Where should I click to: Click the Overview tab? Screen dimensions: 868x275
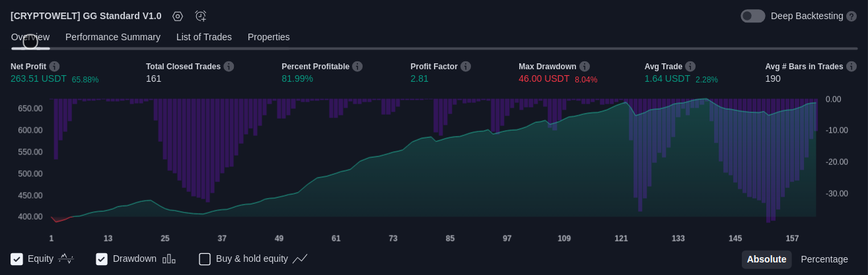[30, 37]
